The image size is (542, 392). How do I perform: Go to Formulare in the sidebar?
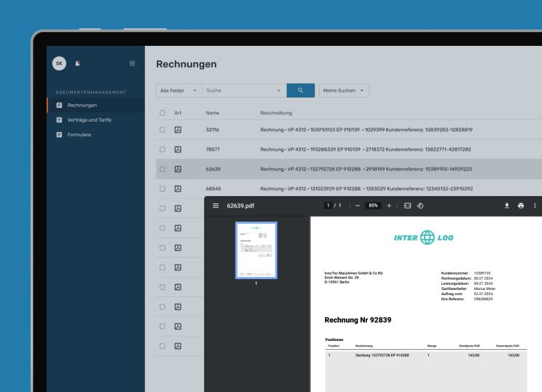click(x=82, y=134)
